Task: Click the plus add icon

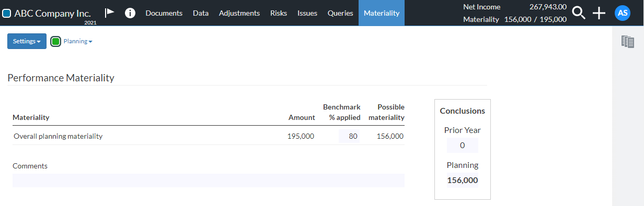Action: (x=599, y=13)
